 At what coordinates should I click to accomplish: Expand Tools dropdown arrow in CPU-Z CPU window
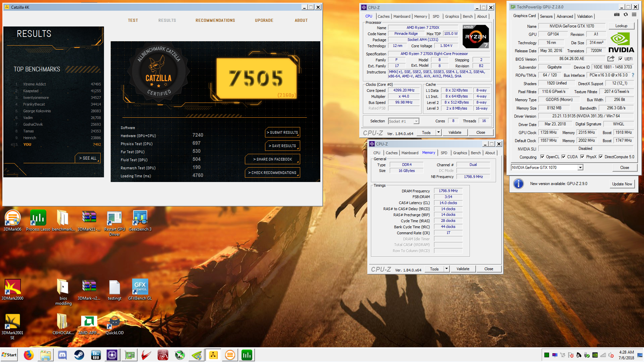(438, 132)
